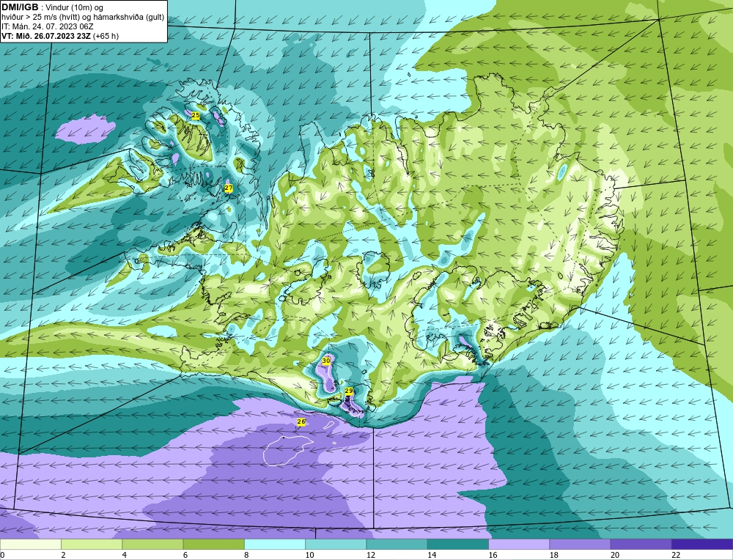Pick the 14–16 m/s legend color swatch
The width and height of the screenshot is (733, 560).
(x=457, y=545)
